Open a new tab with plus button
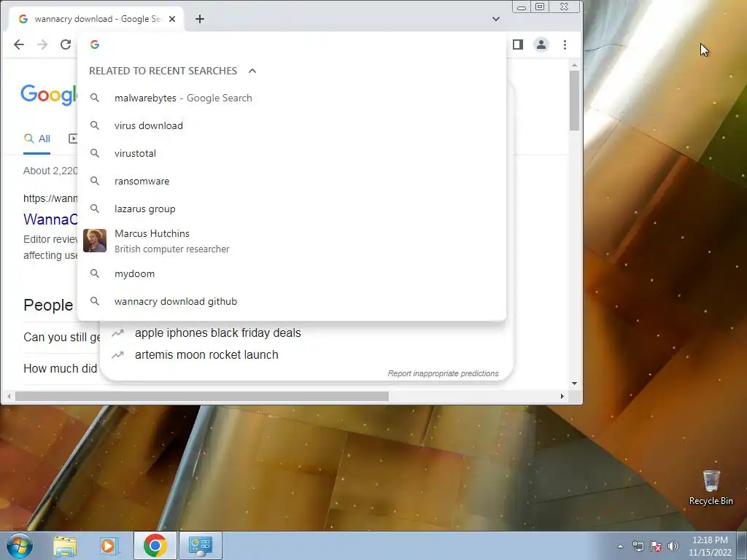Image resolution: width=747 pixels, height=560 pixels. pos(200,19)
